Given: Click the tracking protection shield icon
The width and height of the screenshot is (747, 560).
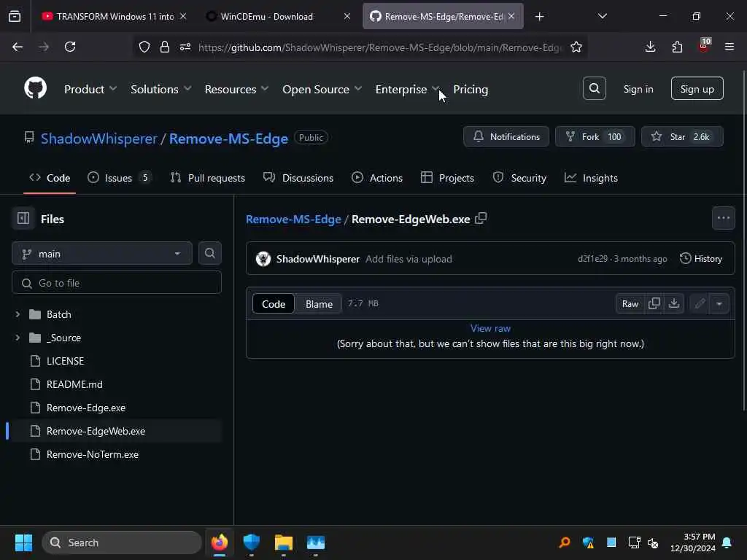Looking at the screenshot, I should click(144, 47).
